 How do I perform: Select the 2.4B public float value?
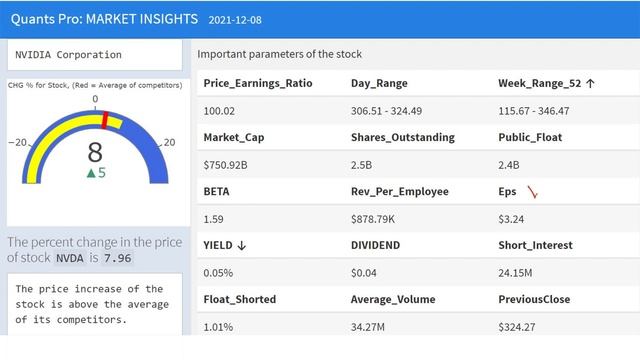pyautogui.click(x=509, y=165)
